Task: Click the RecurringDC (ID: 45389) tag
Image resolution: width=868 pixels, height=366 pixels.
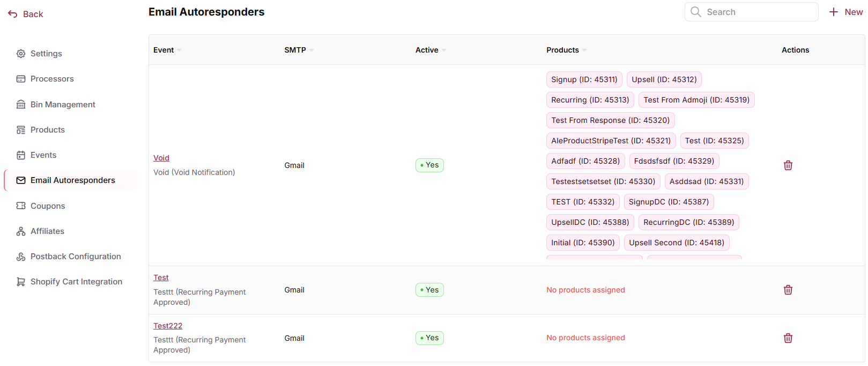Action: click(689, 222)
